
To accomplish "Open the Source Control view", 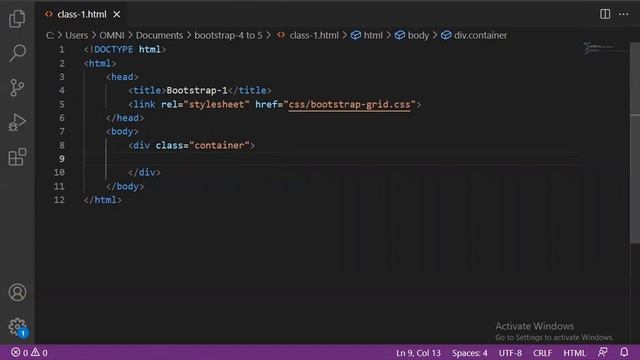I will pos(17,87).
